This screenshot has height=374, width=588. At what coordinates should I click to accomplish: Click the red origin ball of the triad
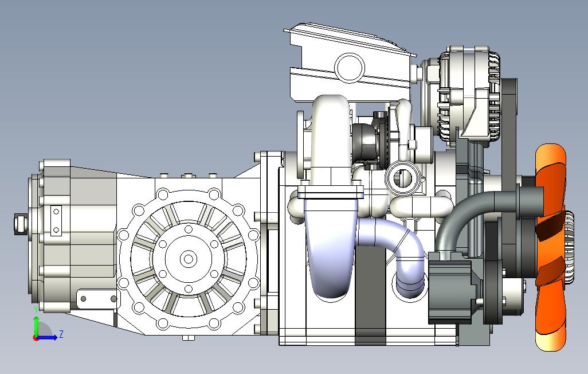[x=36, y=338]
